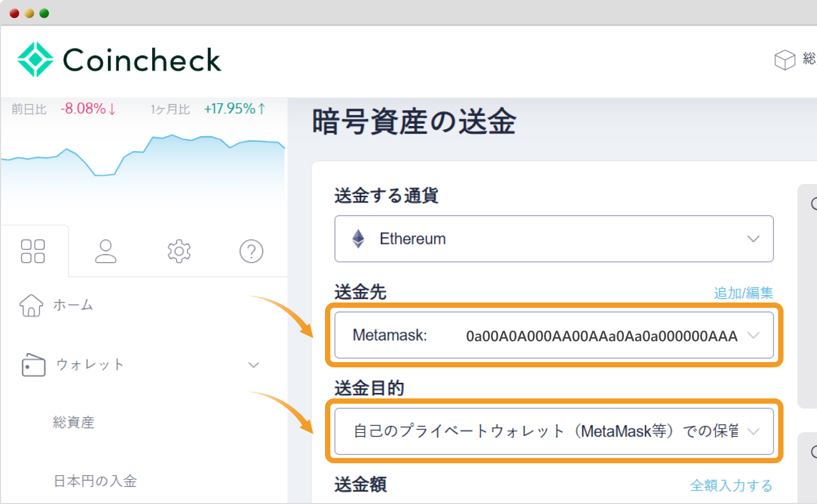This screenshot has height=504, width=817.
Task: Click the 送金する通貨 label
Action: coord(386,196)
